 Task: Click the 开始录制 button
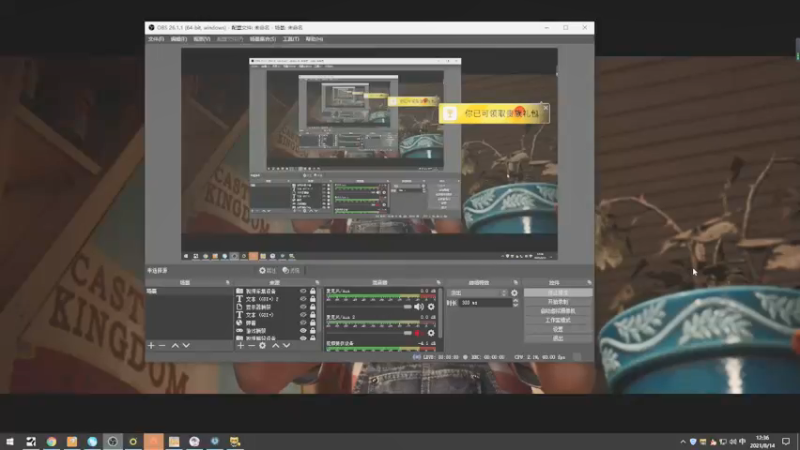tap(558, 302)
